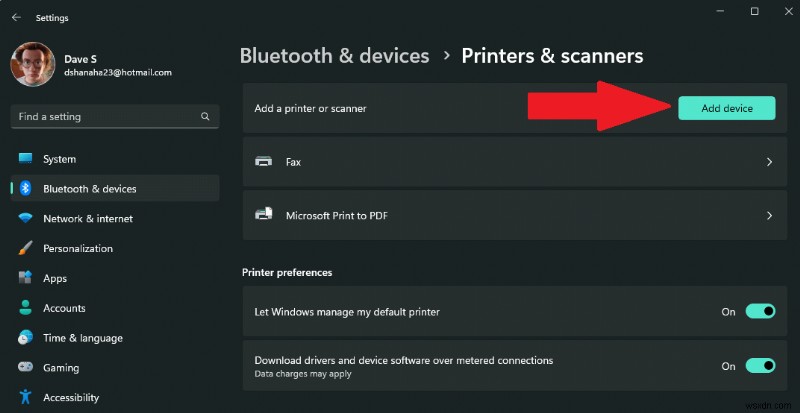Click the Find a setting search box
This screenshot has width=800, height=413.
[105, 117]
